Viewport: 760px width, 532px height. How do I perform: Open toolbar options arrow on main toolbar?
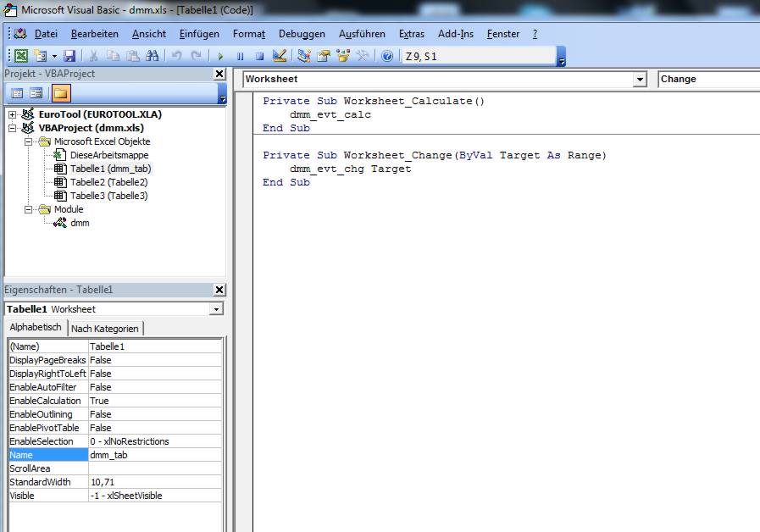click(561, 56)
